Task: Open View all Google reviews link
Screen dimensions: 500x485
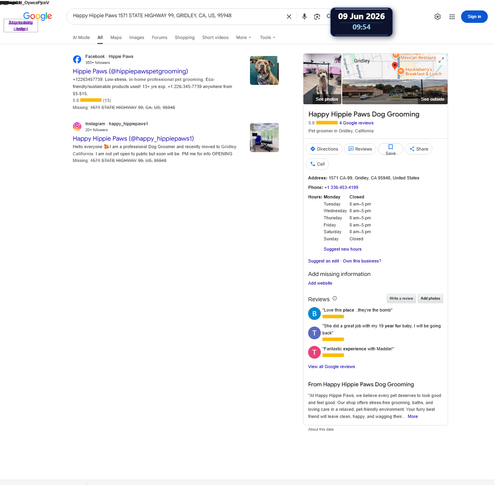Action: click(331, 367)
